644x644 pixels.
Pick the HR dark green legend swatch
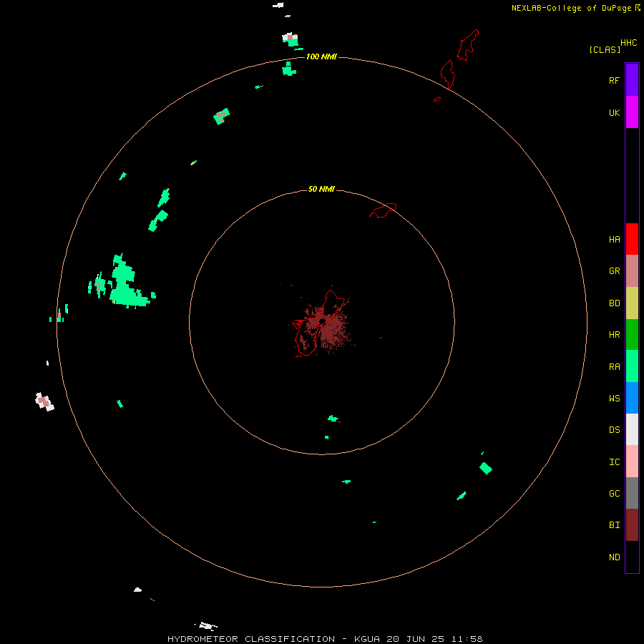coord(632,335)
